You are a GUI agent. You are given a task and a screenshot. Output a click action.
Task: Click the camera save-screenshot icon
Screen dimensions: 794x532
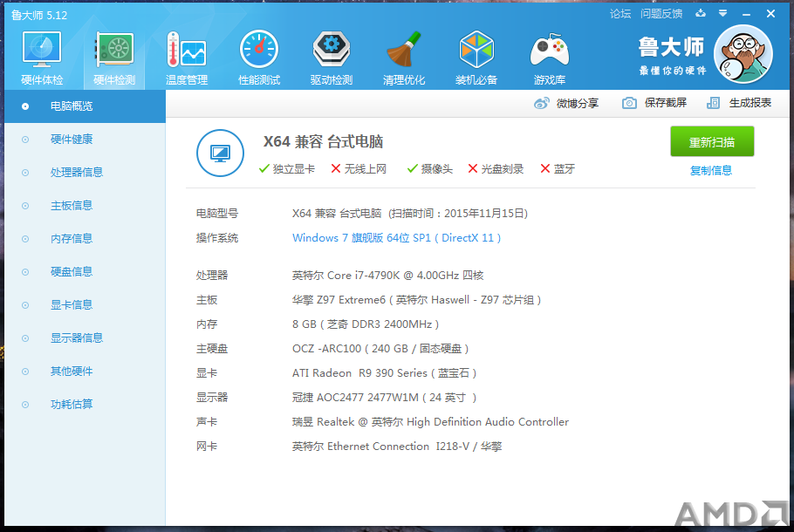[x=629, y=103]
